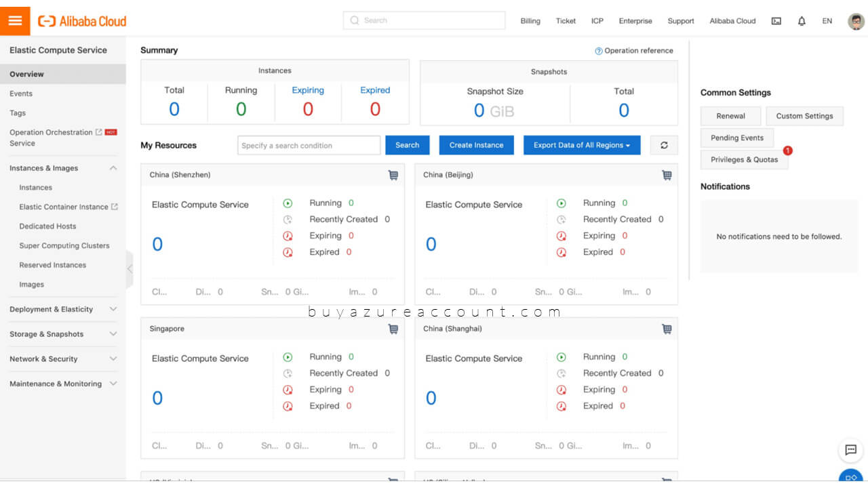868x488 pixels.
Task: Click the blue floating button at bottom right
Action: pyautogui.click(x=850, y=477)
